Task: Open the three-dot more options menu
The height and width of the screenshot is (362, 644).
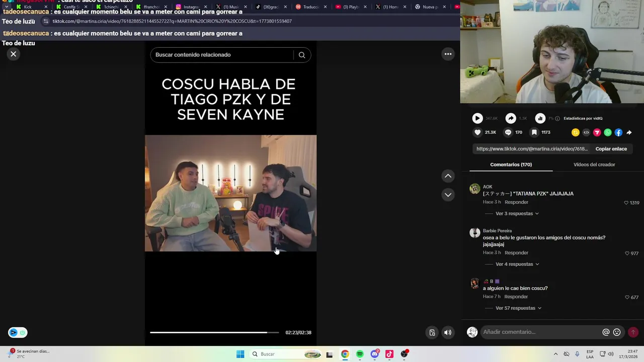Action: click(x=448, y=54)
